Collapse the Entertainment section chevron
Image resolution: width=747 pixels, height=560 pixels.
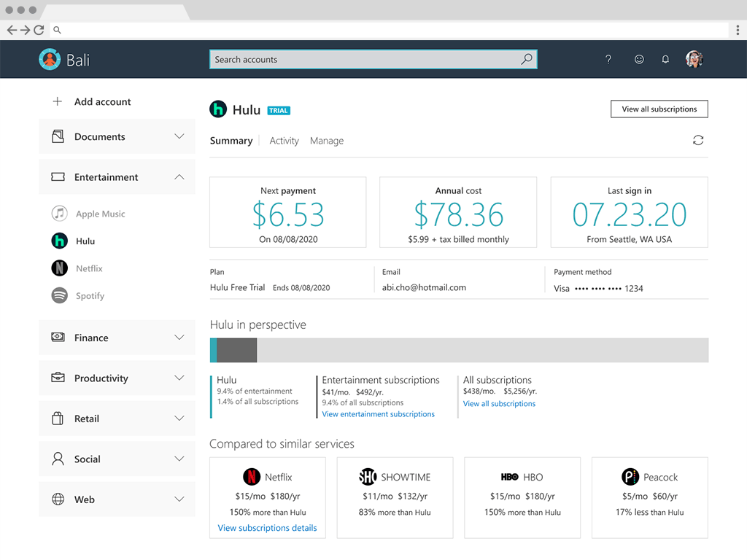[179, 177]
